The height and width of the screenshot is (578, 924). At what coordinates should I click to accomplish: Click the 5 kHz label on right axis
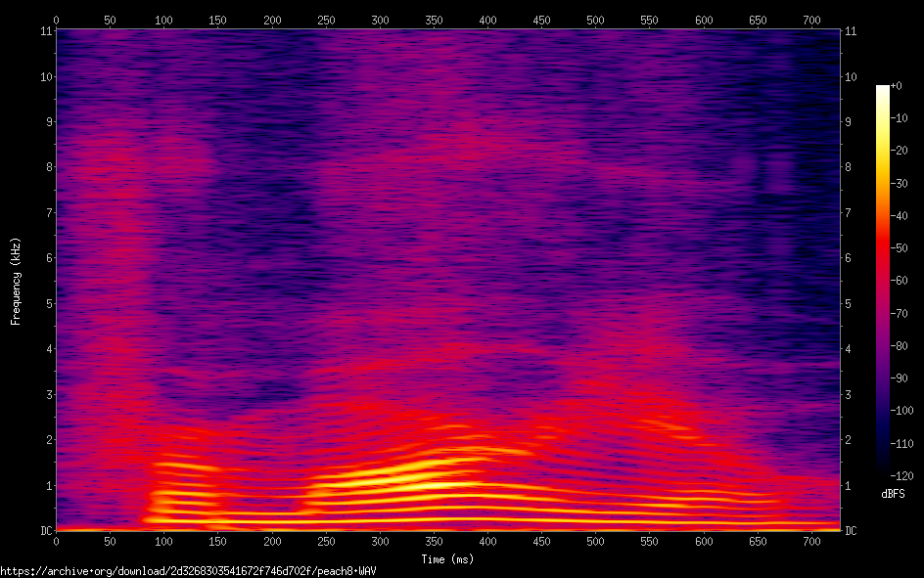click(x=851, y=304)
